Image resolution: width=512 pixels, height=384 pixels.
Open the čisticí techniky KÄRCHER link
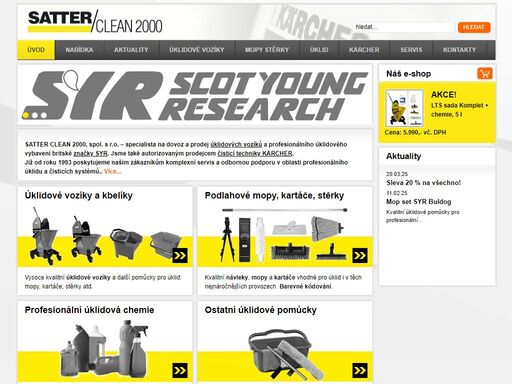255,153
